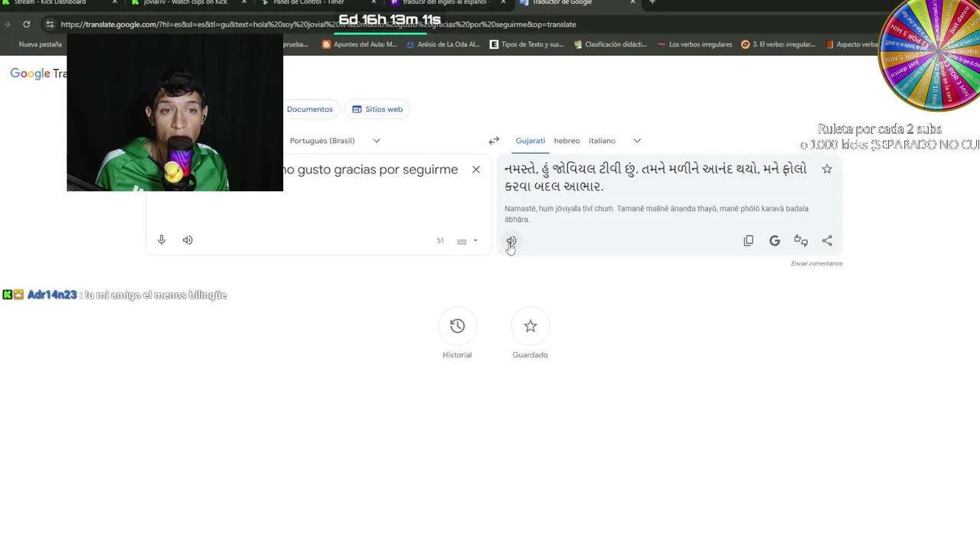Copy the translation to clipboard

(x=749, y=240)
